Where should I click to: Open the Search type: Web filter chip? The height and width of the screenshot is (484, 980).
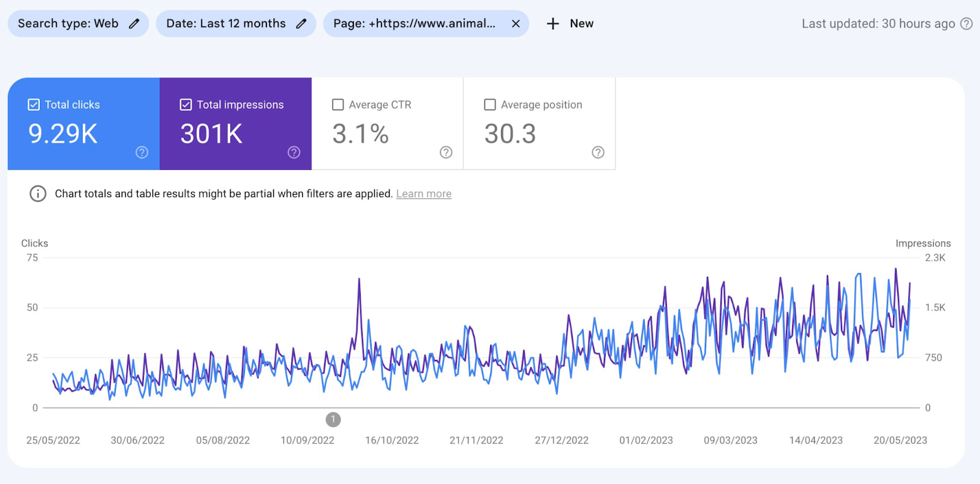[x=68, y=24]
